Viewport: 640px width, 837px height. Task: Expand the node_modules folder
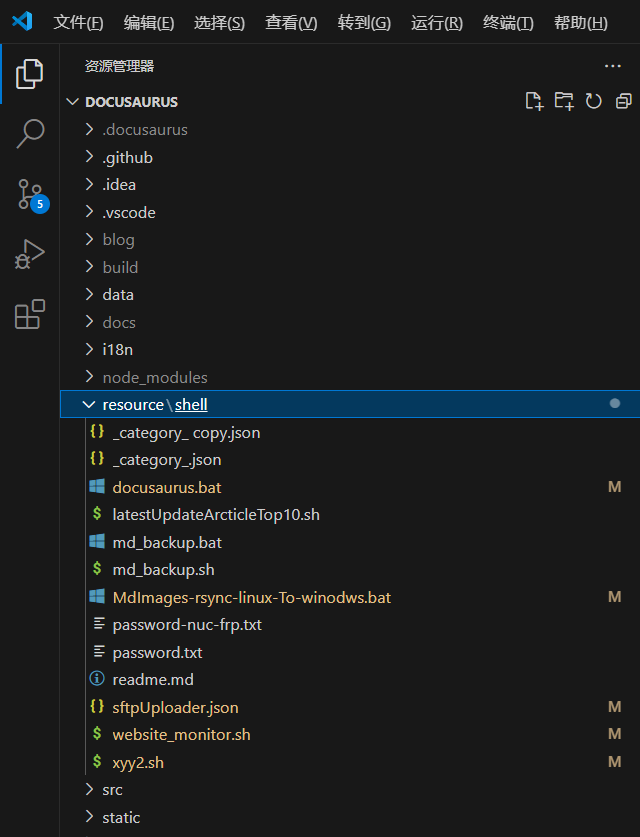tap(90, 376)
